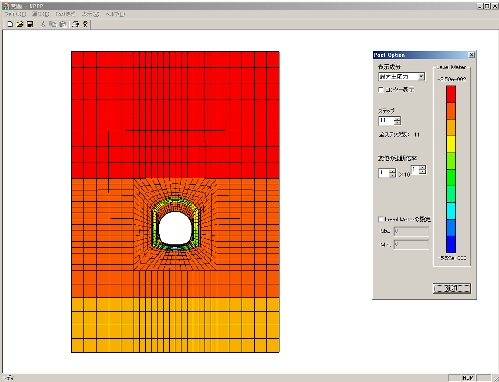This screenshot has width=499, height=382.
Task: Click the minimum value label below the color legend
Action: pos(453,258)
